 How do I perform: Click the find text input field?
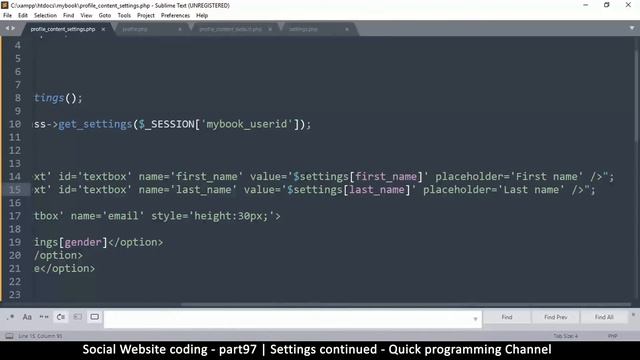click(x=288, y=319)
